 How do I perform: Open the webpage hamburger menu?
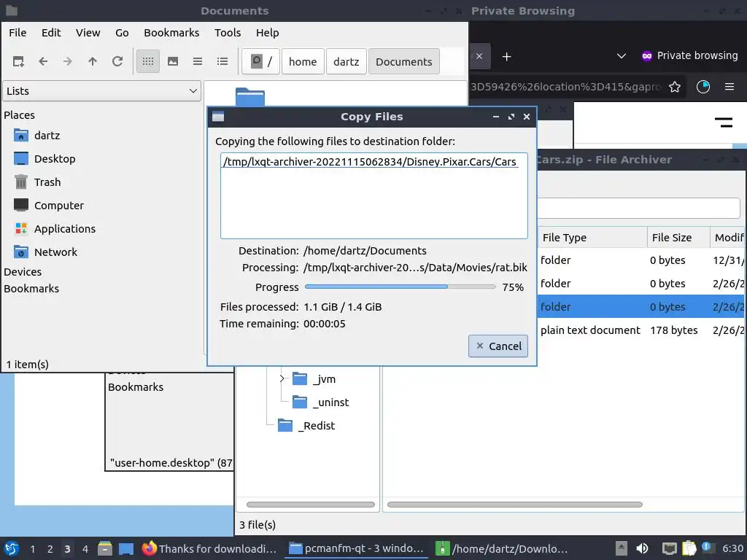724,122
